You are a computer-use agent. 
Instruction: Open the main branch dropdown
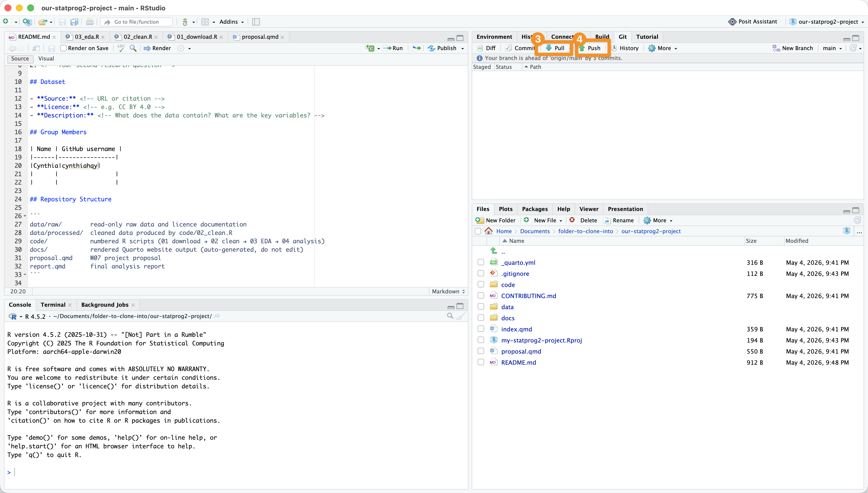832,48
